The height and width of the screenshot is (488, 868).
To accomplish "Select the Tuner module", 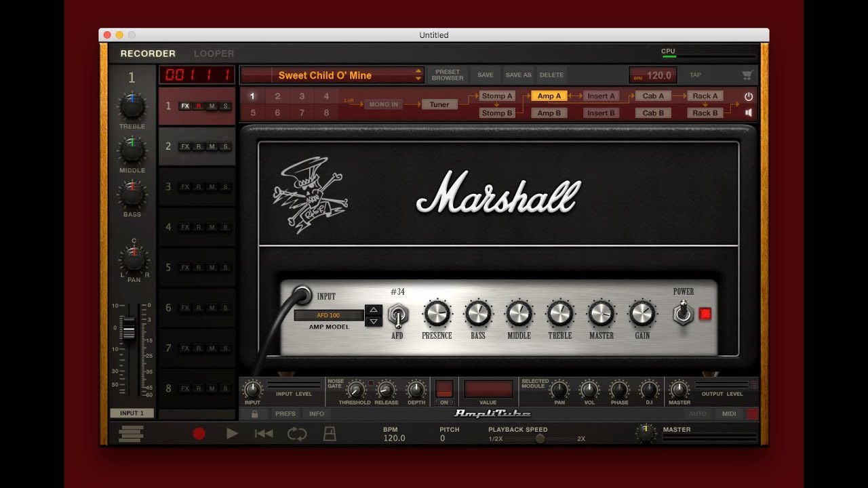I will coord(439,104).
